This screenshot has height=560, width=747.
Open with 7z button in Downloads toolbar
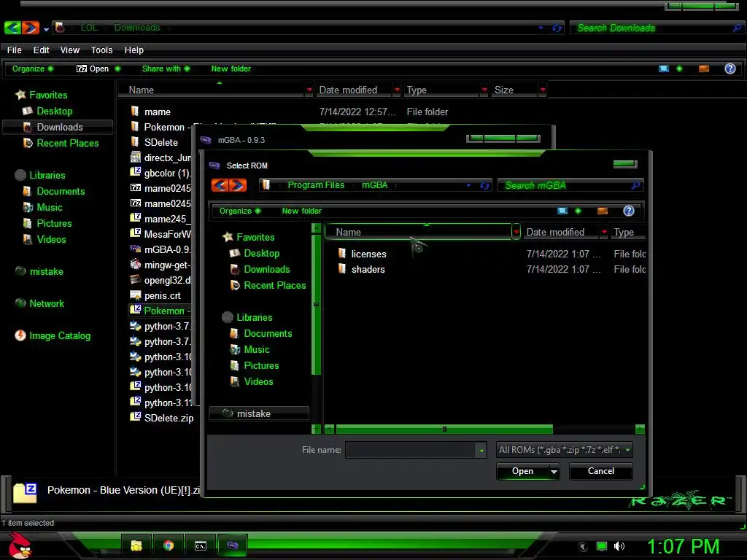(x=93, y=69)
